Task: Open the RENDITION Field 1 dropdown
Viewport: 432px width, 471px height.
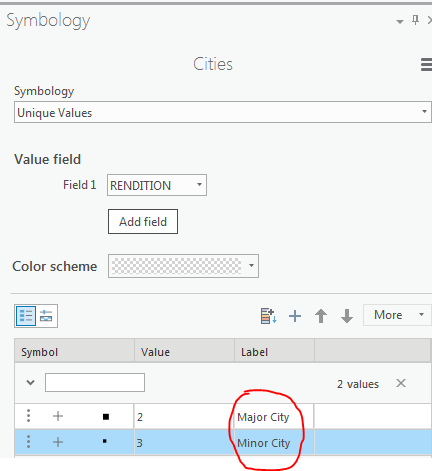Action: [x=157, y=185]
